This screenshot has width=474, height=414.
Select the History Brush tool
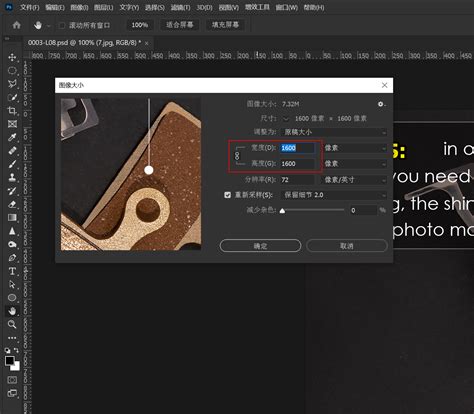pyautogui.click(x=12, y=191)
